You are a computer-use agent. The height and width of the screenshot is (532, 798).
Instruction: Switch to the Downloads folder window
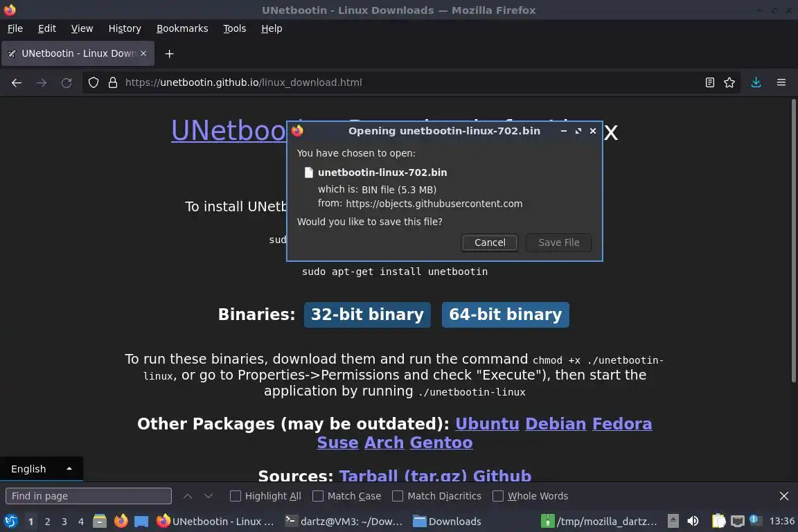[447, 522]
